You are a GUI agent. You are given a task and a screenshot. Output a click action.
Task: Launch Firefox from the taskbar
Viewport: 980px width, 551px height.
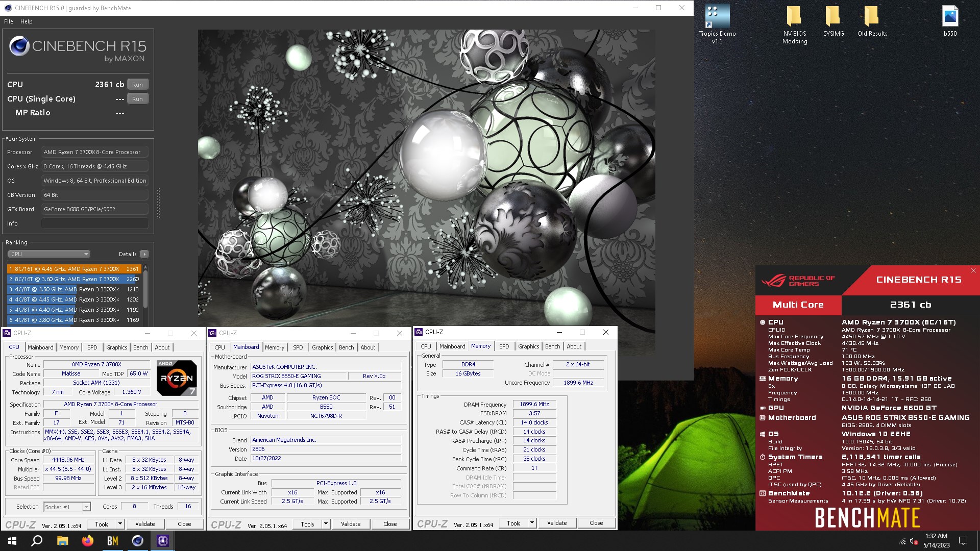click(x=88, y=541)
